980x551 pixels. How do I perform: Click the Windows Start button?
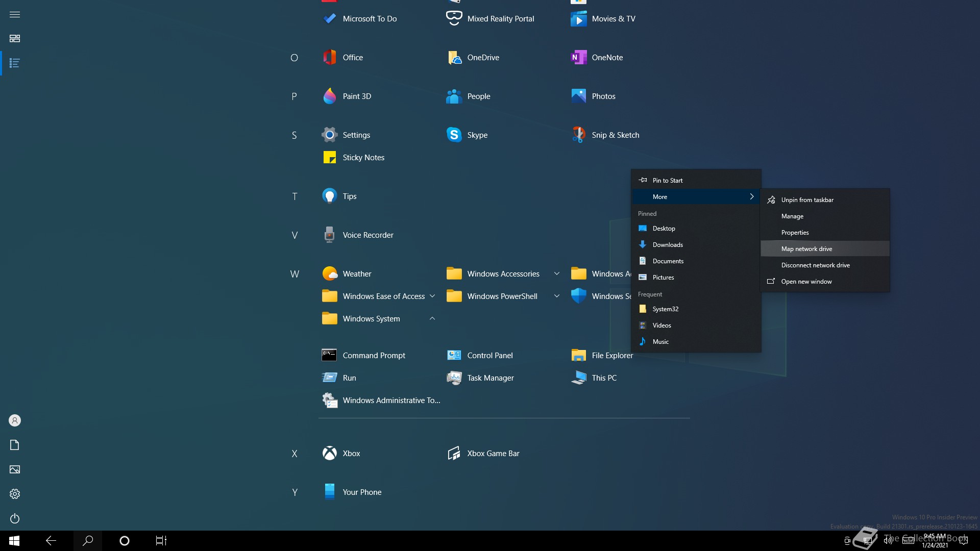pyautogui.click(x=14, y=541)
